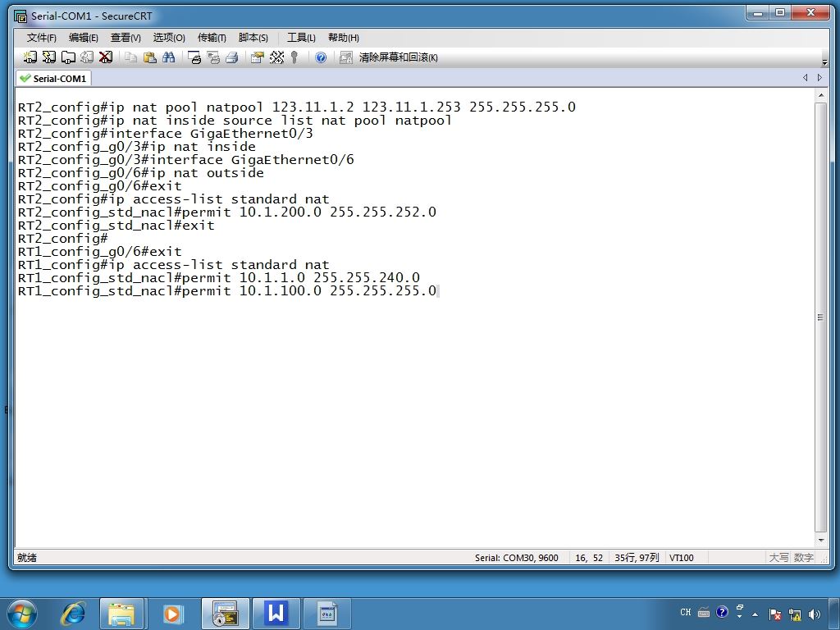840x630 pixels.
Task: Open the 文件(F) menu
Action: tap(41, 38)
